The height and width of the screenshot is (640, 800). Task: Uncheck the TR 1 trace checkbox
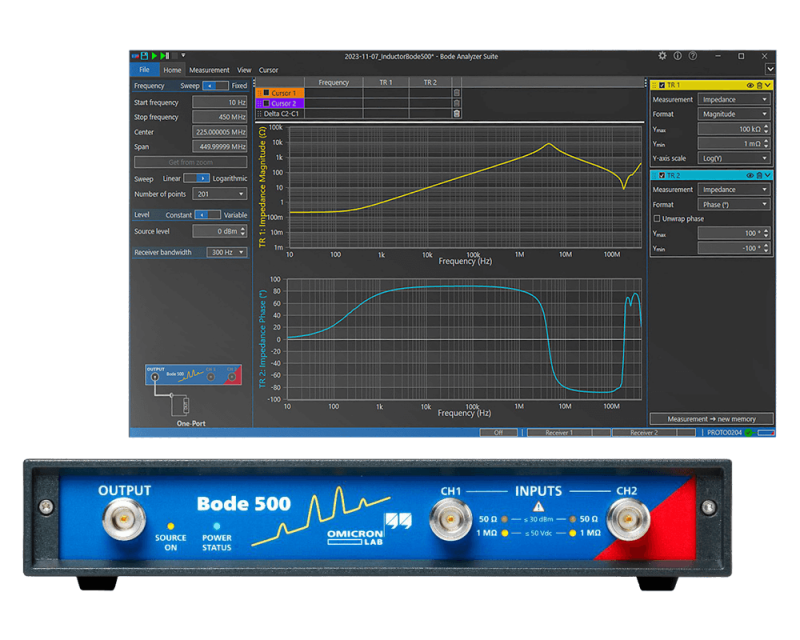[x=662, y=84]
